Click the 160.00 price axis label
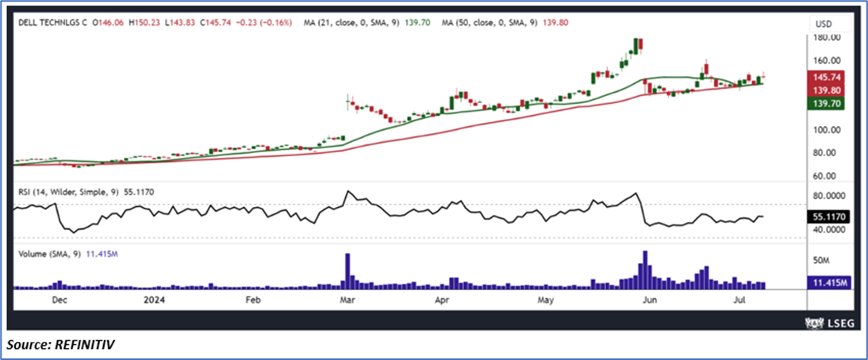Screen dimensions: 868x360 point(828,61)
